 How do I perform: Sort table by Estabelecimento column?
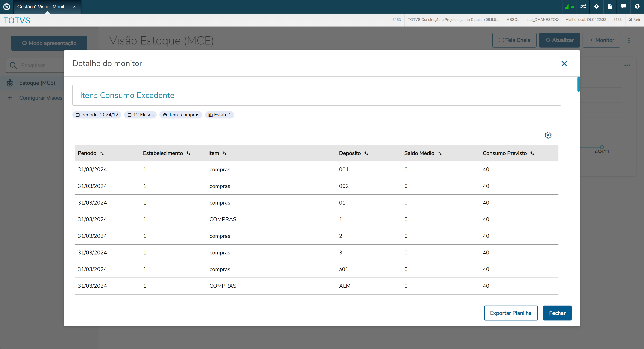tap(189, 153)
